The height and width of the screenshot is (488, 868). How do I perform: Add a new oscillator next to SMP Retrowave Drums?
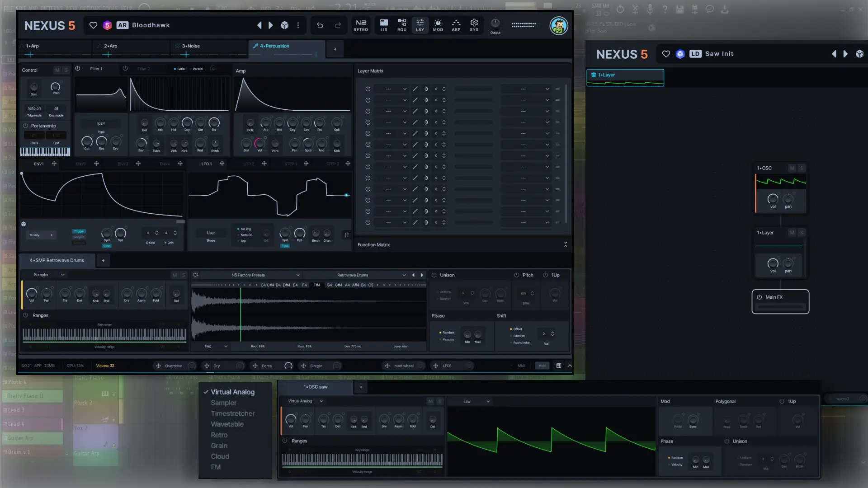coord(103,261)
